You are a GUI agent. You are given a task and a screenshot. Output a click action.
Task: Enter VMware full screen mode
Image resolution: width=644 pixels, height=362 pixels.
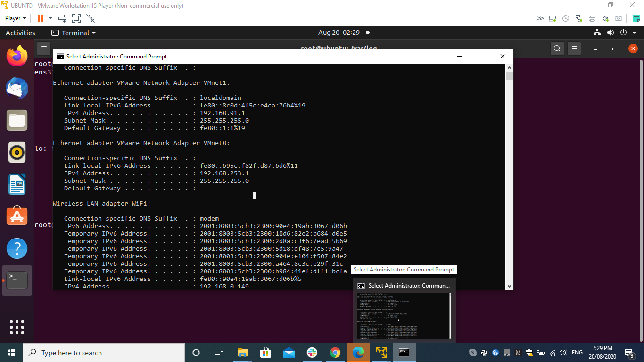point(76,18)
